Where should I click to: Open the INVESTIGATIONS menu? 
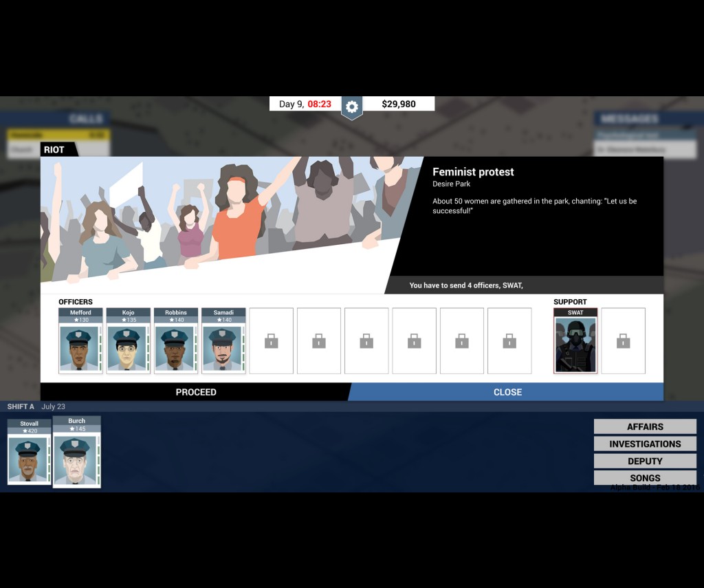645,444
